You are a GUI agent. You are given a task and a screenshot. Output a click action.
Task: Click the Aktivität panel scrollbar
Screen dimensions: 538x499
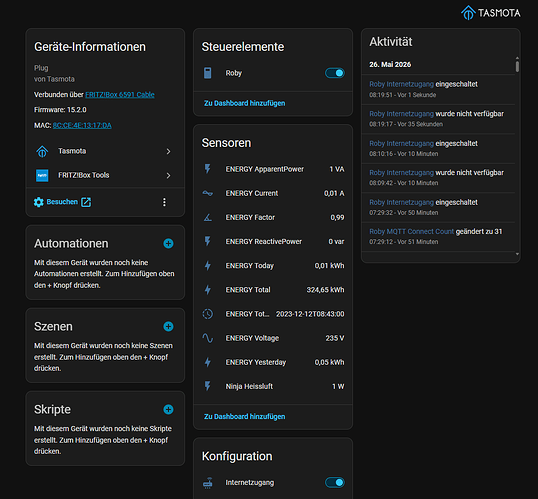click(x=517, y=65)
